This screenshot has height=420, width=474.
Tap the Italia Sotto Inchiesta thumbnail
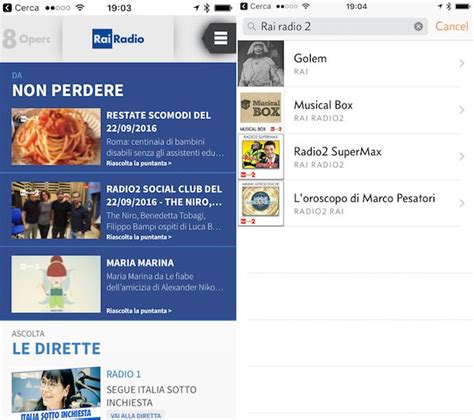click(x=56, y=393)
